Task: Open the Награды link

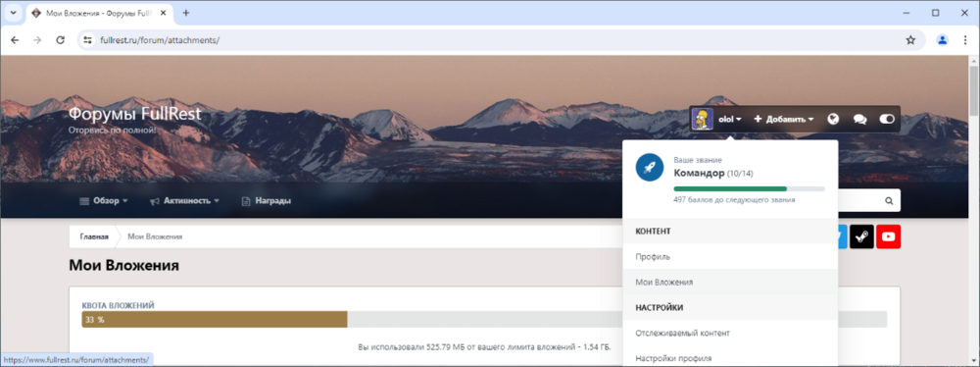Action: click(x=267, y=201)
